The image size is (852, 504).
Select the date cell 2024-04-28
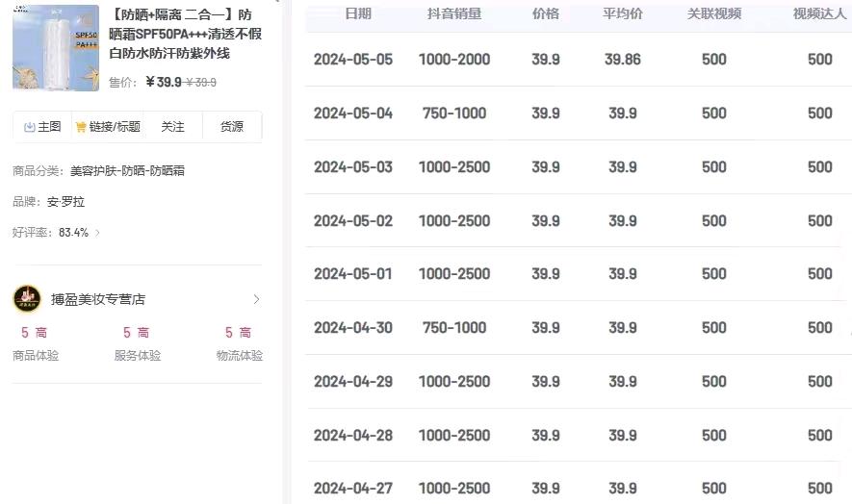coord(353,435)
